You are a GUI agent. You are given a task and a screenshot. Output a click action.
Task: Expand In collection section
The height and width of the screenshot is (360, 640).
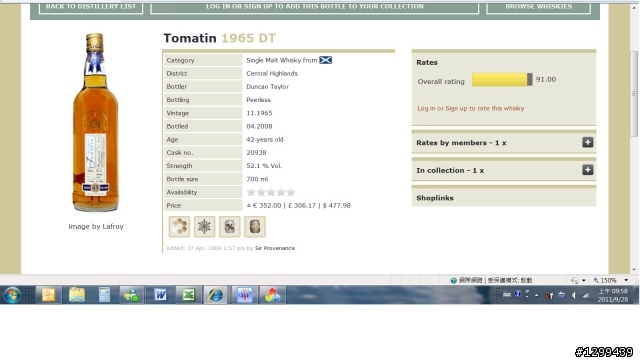587,170
